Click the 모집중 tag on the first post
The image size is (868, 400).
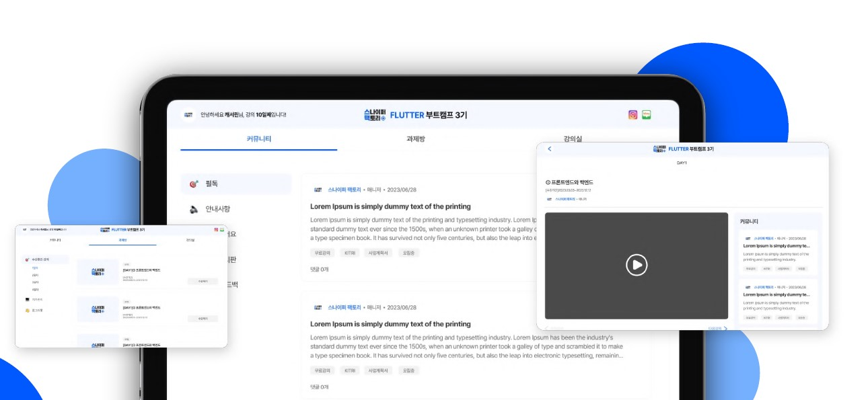pos(408,253)
